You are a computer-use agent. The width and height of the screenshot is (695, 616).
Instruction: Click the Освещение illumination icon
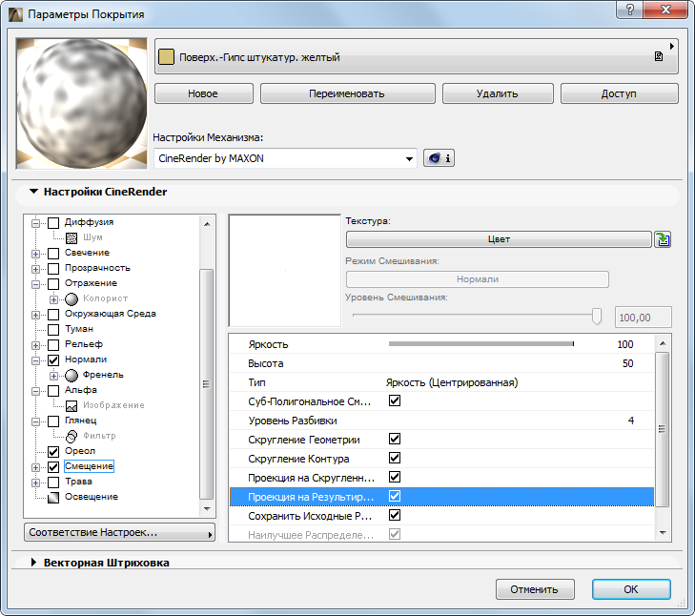coord(53,498)
